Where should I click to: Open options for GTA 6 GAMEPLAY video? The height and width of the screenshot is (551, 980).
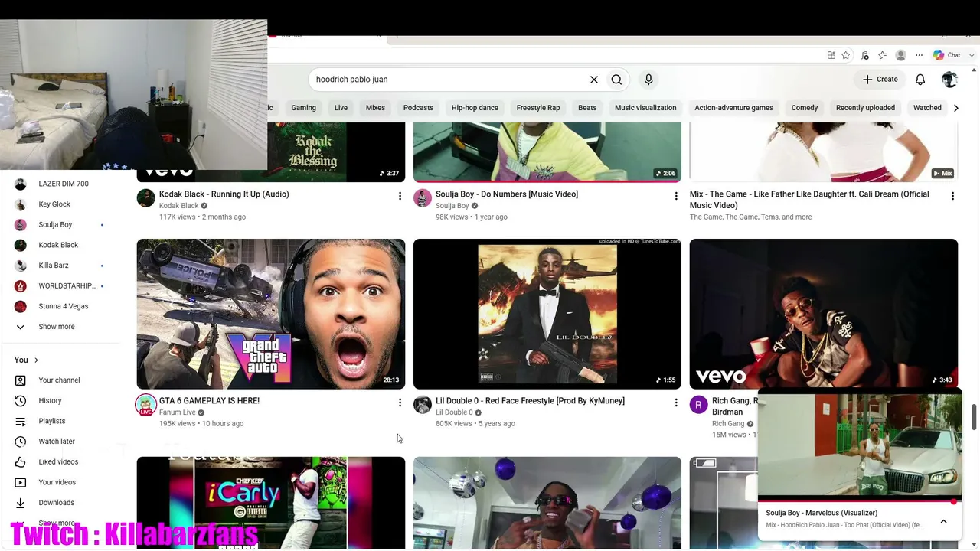pyautogui.click(x=400, y=403)
